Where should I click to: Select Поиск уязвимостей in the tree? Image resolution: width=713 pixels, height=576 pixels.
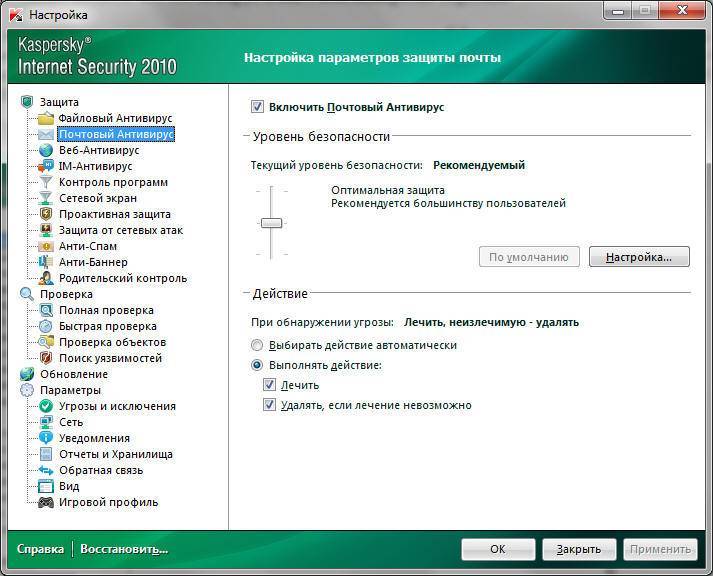[110, 358]
